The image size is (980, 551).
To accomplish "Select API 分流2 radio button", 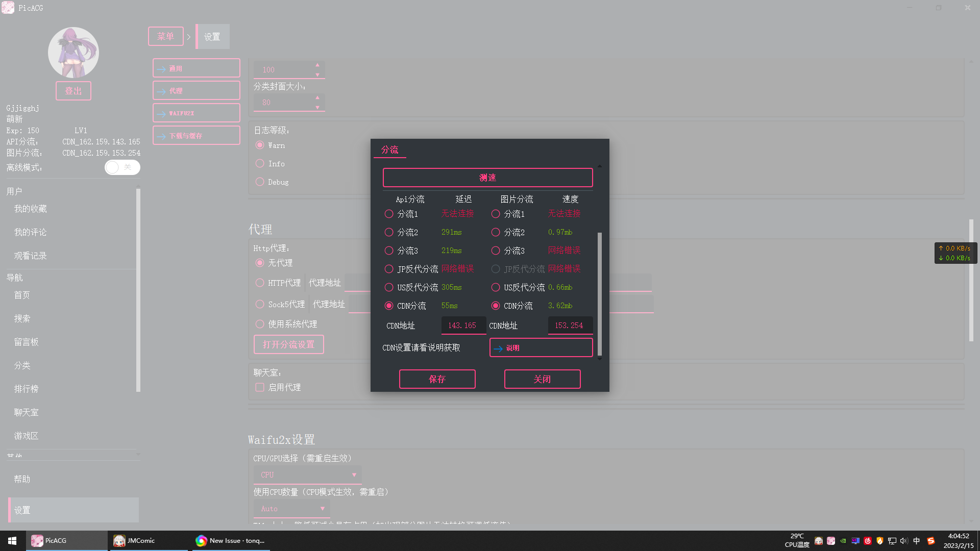I will pos(389,232).
